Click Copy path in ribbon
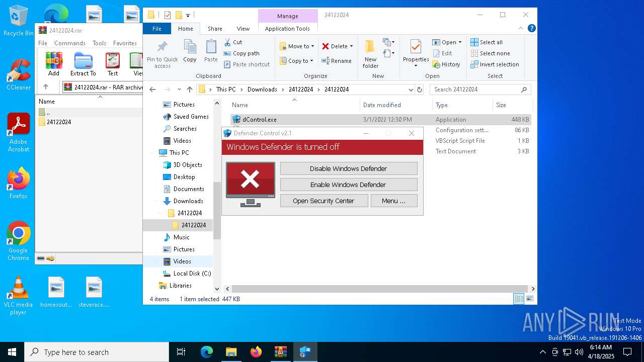The height and width of the screenshot is (362, 644). 242,53
